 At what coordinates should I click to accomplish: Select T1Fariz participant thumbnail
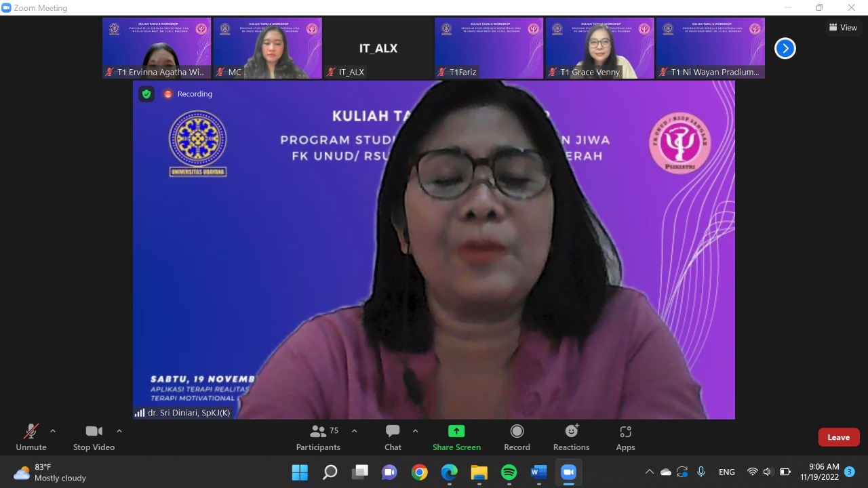click(489, 48)
